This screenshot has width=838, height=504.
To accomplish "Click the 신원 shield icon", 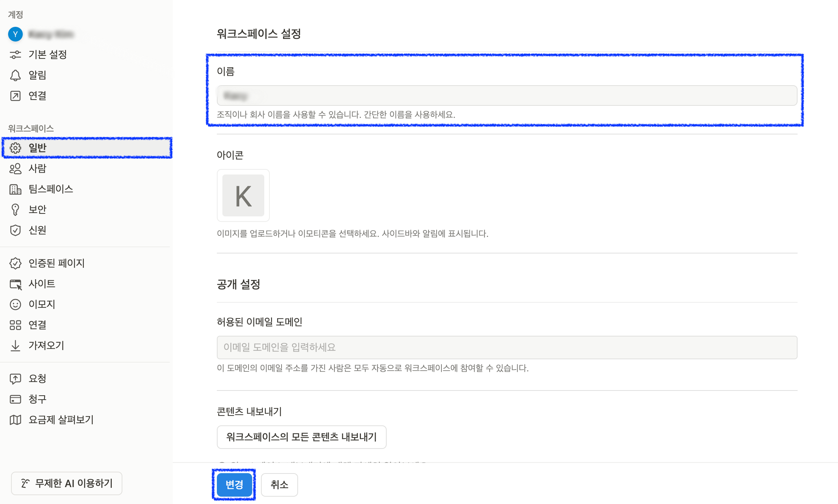I will 15,230.
